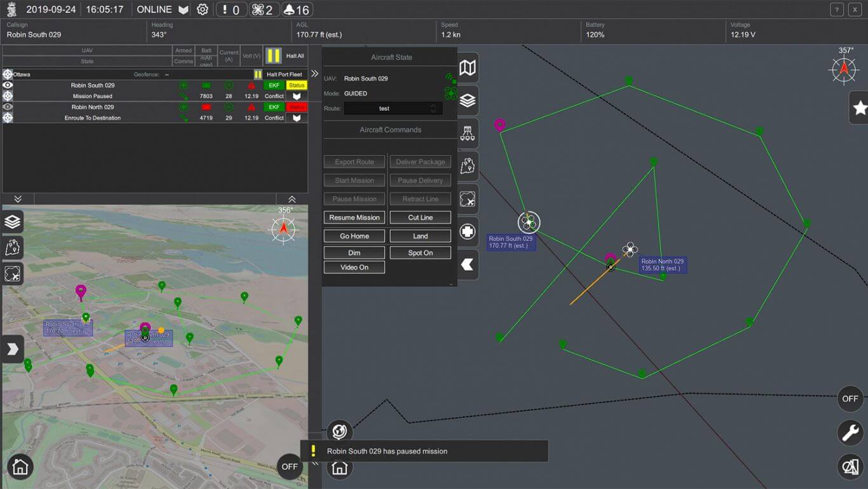
Task: Open the Route dropdown showing test
Action: (x=392, y=108)
